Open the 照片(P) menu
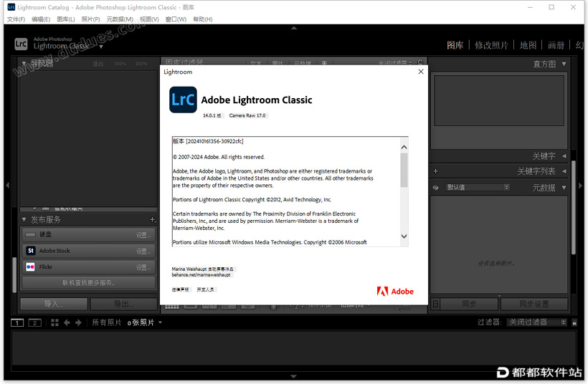This screenshot has width=588, height=384. pyautogui.click(x=90, y=19)
